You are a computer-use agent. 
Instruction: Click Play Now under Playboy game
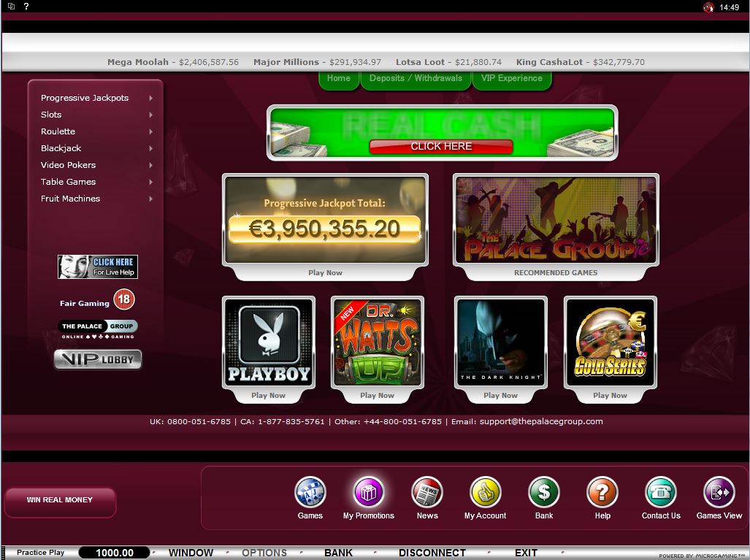tap(268, 396)
